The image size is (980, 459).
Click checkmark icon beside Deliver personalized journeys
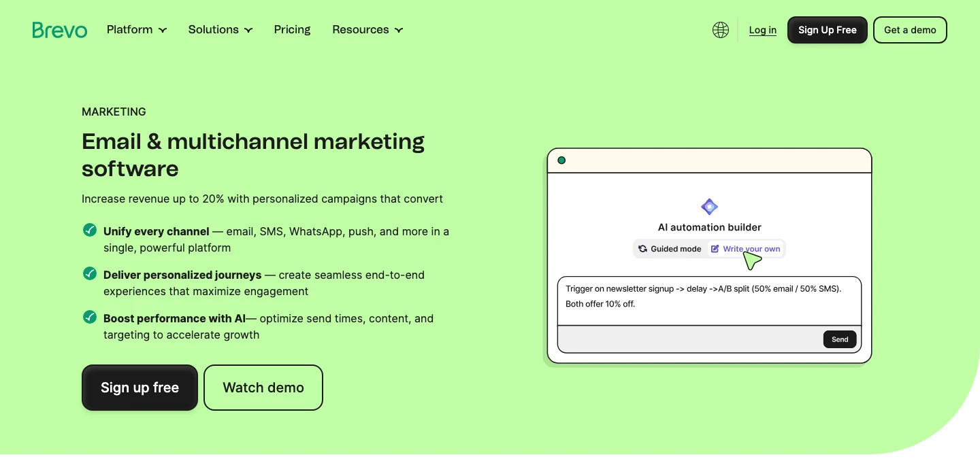(89, 274)
